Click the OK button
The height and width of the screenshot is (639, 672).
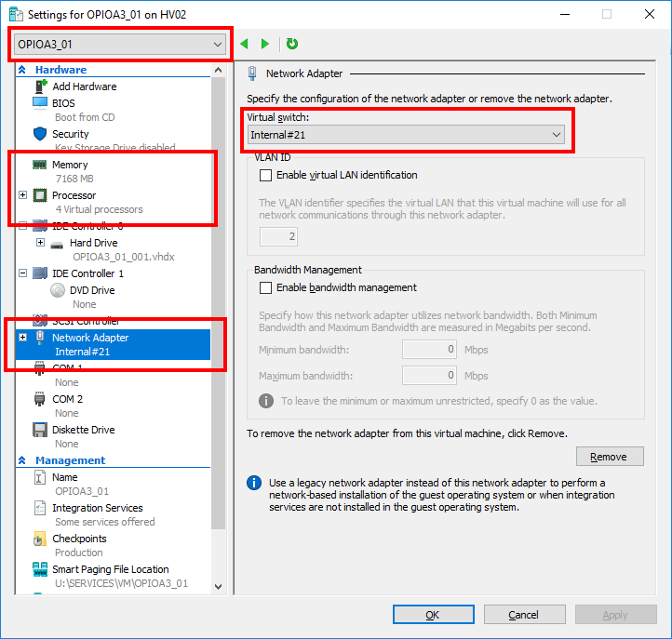click(434, 615)
